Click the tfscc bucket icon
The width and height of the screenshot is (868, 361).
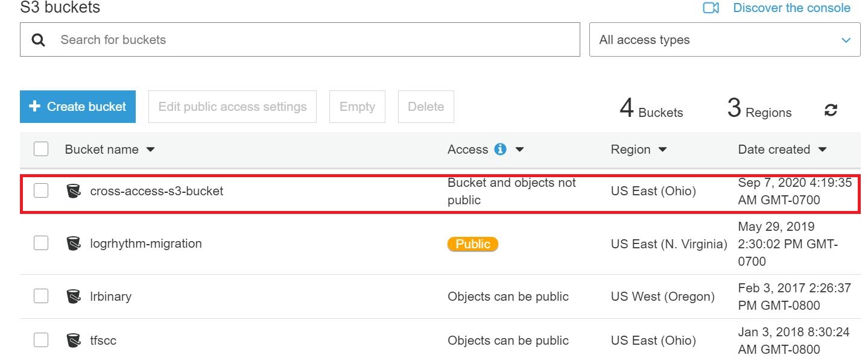coord(74,340)
